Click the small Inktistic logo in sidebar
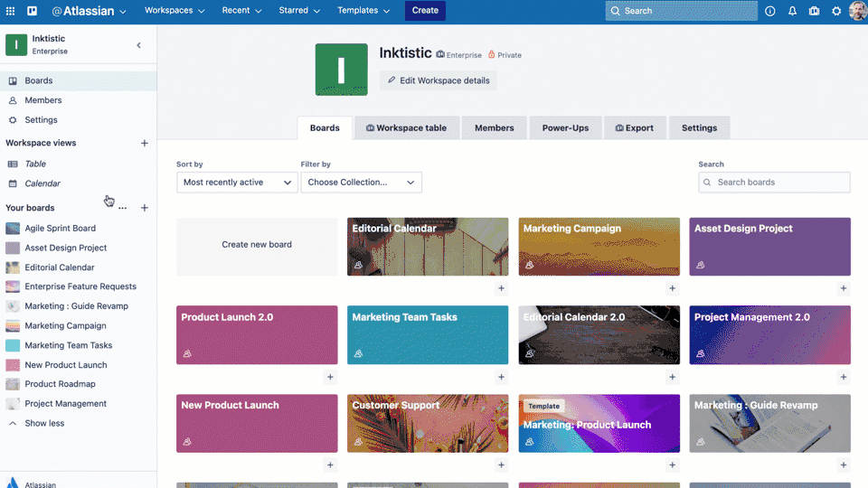The image size is (868, 488). click(16, 45)
